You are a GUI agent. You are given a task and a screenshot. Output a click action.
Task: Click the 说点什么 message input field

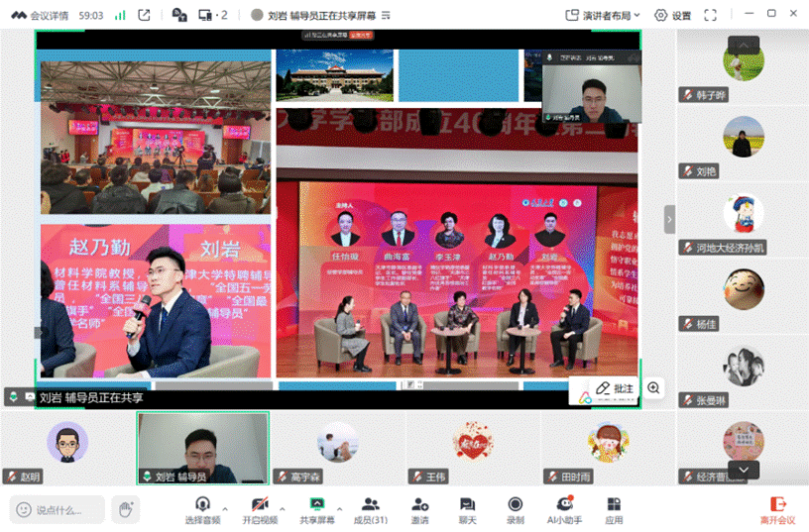58,509
